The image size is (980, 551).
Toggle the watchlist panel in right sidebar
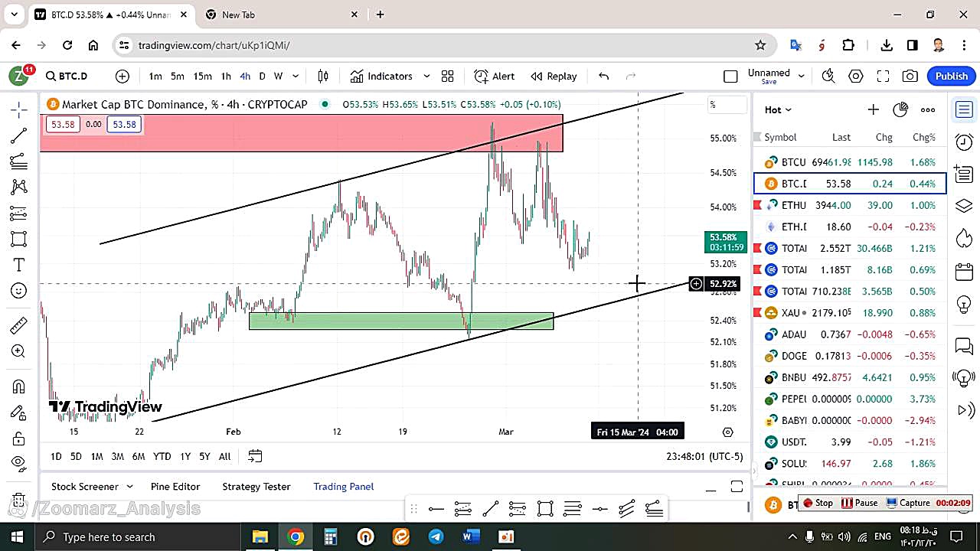pos(964,109)
